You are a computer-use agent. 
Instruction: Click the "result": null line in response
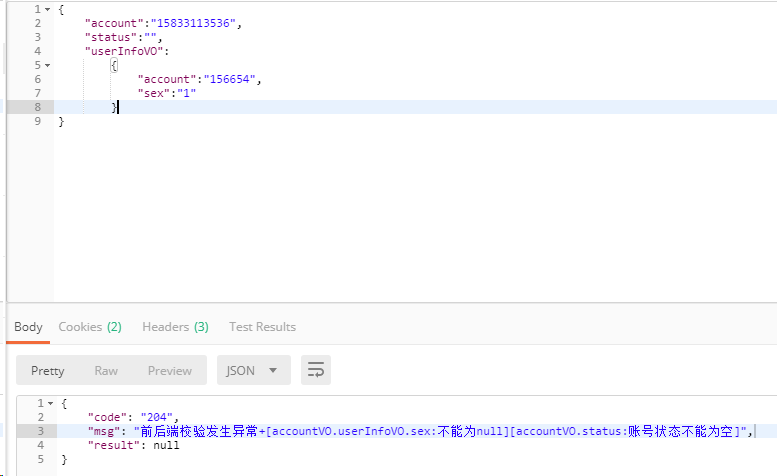[133, 445]
